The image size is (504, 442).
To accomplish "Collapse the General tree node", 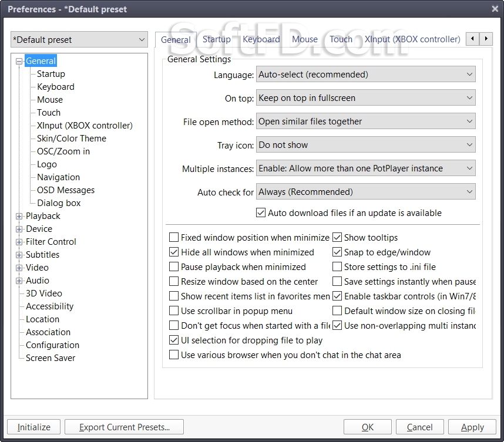I will click(x=19, y=61).
